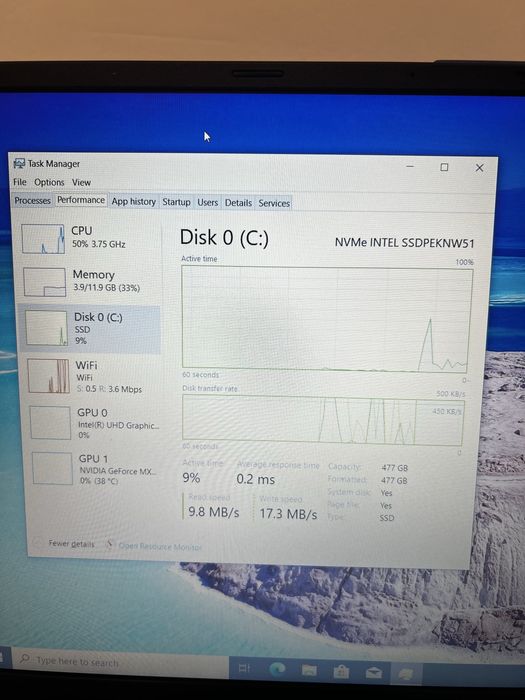Open Task View from the taskbar
The image size is (525, 700).
tap(244, 668)
